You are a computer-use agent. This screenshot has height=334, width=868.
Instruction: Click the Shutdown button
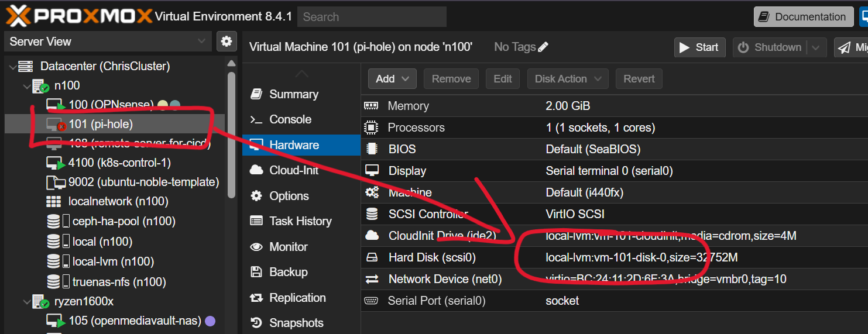(x=770, y=47)
